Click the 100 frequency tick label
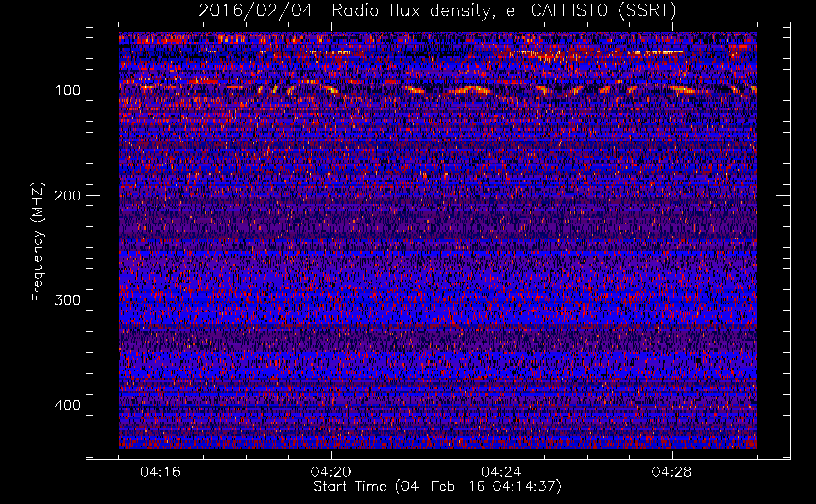 tap(68, 90)
